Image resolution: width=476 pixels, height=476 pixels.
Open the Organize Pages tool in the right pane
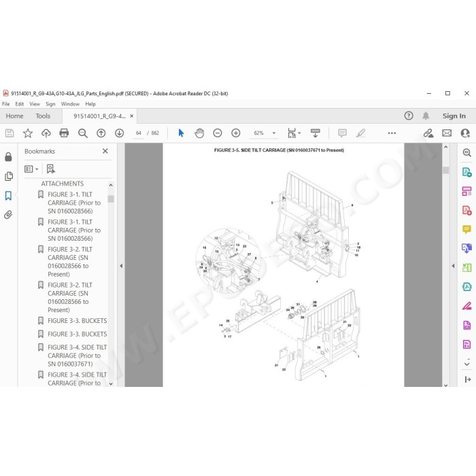[466, 191]
